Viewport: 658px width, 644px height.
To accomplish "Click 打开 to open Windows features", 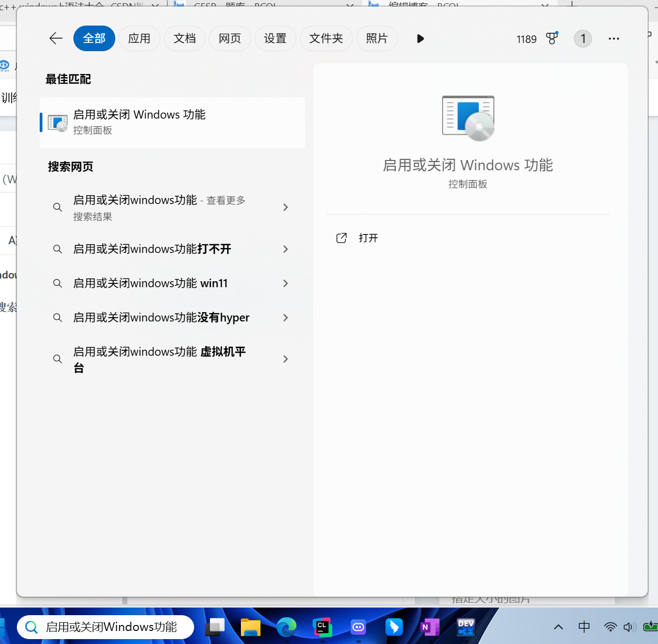I will coord(368,238).
